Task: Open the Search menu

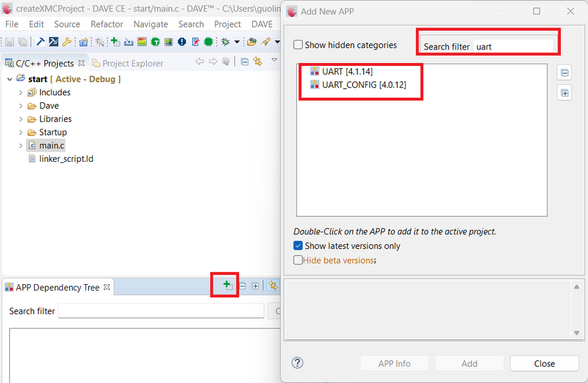Action: (191, 24)
